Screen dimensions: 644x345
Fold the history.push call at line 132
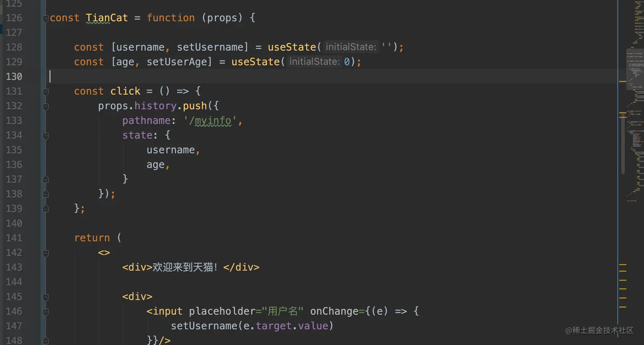46,106
